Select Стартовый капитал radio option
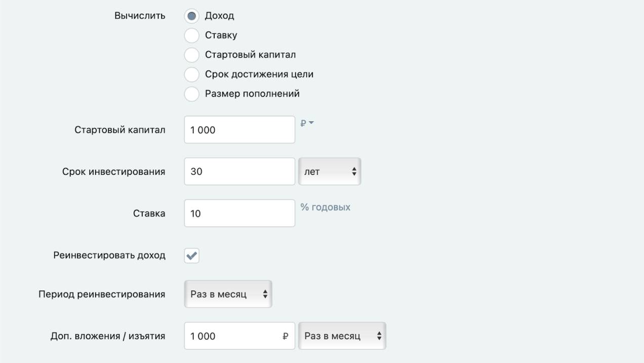 coord(191,55)
